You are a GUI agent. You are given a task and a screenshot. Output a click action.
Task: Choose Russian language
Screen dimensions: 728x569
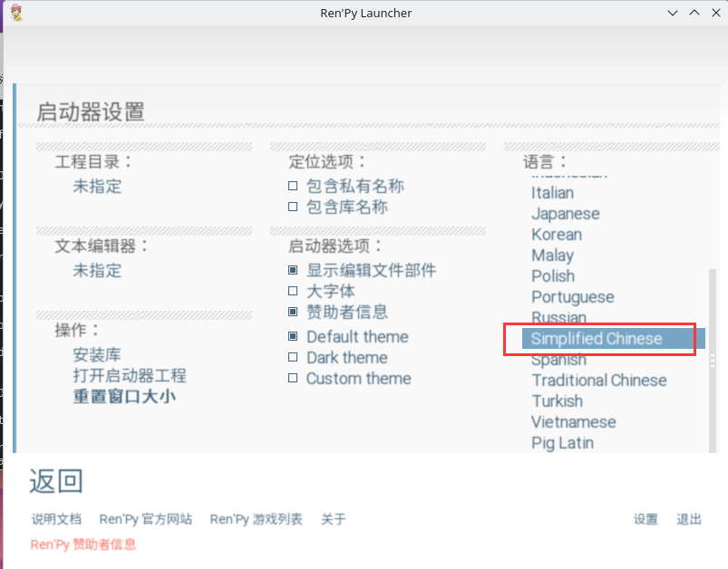(559, 317)
